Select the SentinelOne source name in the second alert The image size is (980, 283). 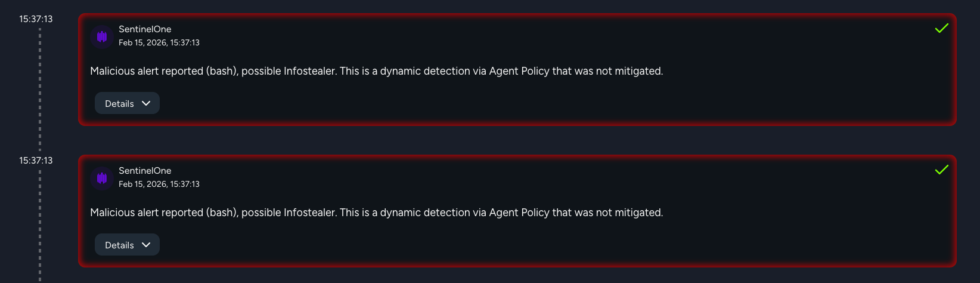click(x=145, y=171)
